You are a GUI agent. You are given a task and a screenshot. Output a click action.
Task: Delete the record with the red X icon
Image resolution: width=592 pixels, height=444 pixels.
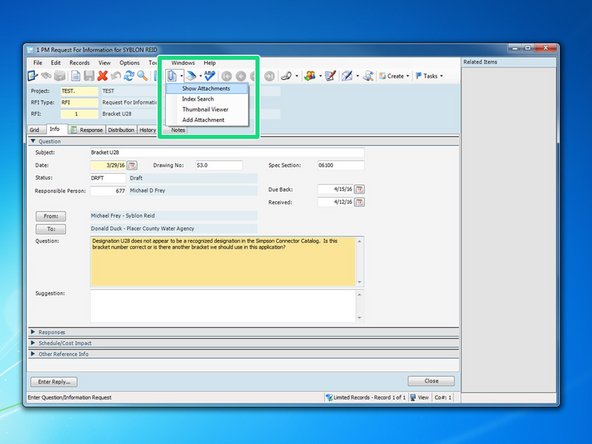[102, 76]
